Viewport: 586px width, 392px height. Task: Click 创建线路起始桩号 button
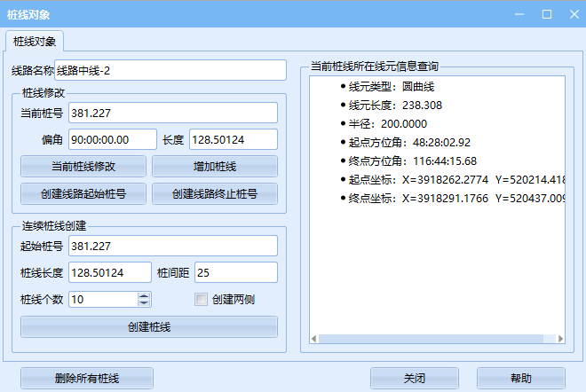85,193
